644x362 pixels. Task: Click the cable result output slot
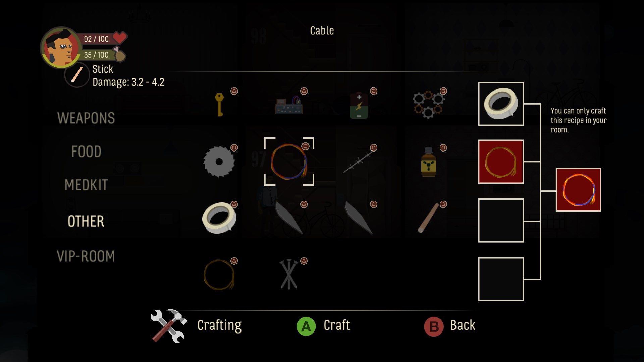579,190
